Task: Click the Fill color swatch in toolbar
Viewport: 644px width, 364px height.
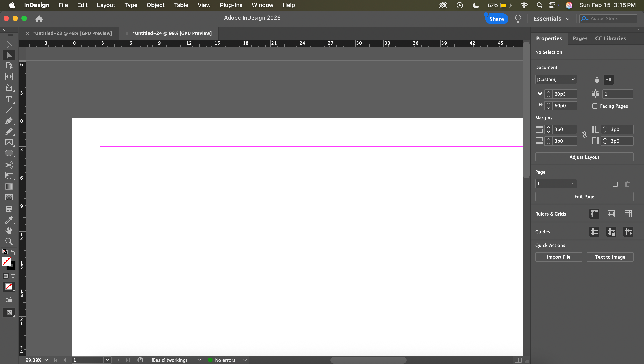Action: click(6, 261)
